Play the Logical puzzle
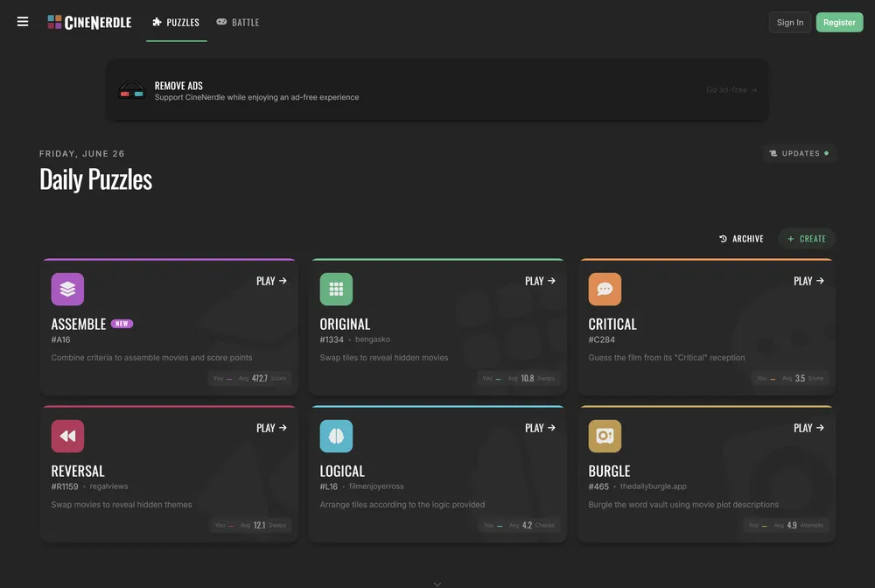875x588 pixels. [x=540, y=428]
